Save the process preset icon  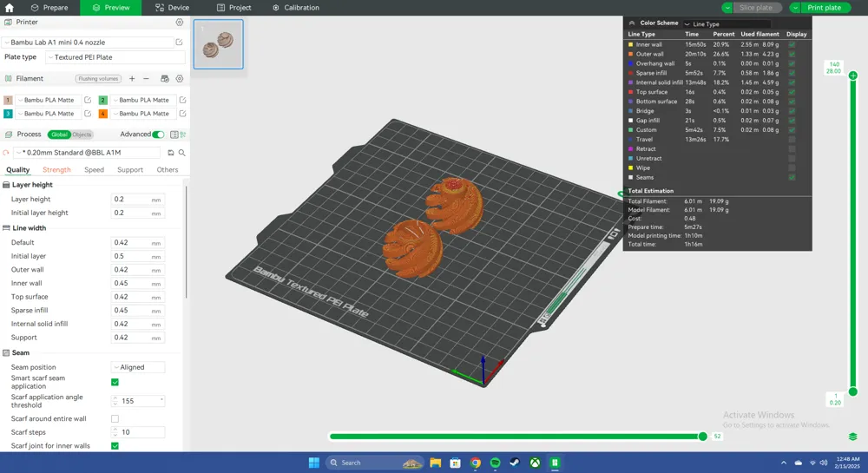point(170,153)
